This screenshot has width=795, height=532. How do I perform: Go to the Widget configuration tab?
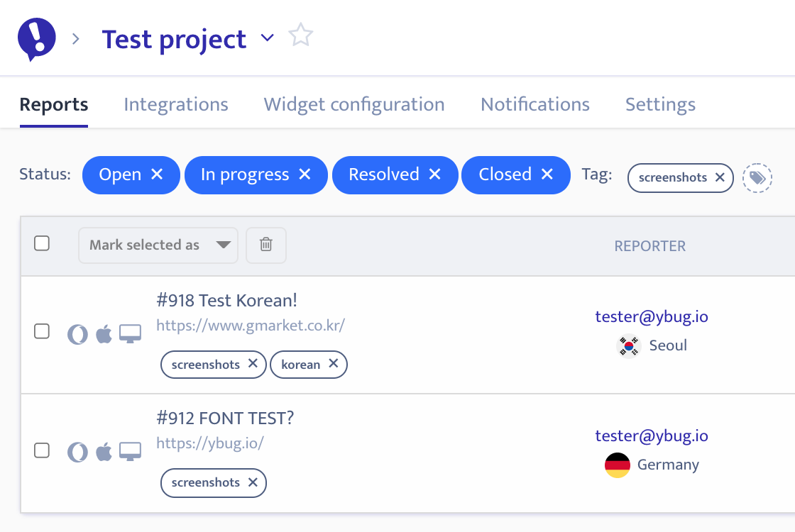click(x=354, y=104)
